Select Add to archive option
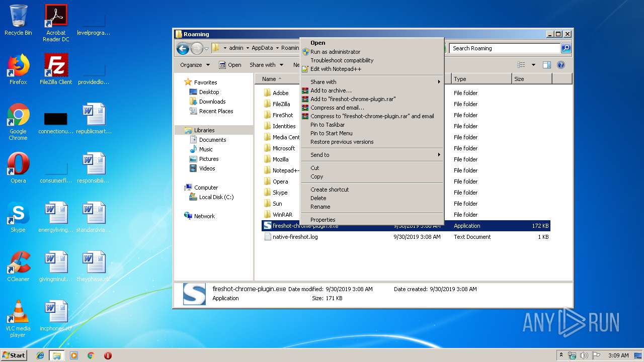The width and height of the screenshot is (644, 362). [x=372, y=90]
